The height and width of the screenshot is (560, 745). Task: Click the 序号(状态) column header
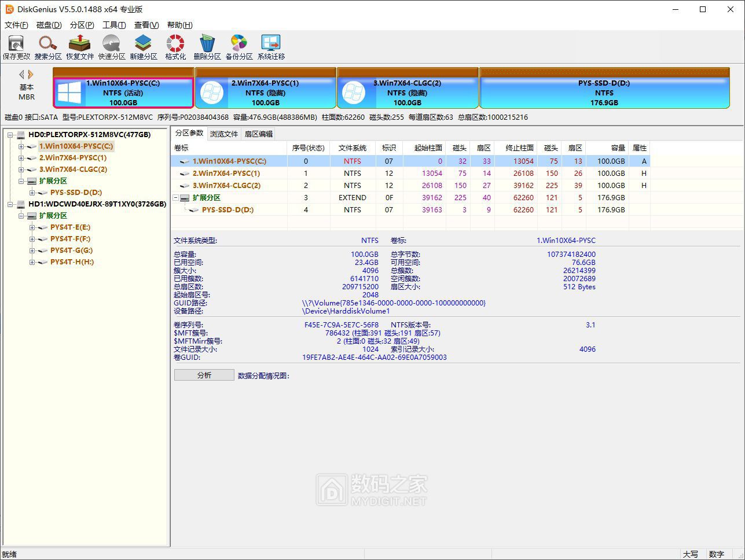[x=309, y=148]
